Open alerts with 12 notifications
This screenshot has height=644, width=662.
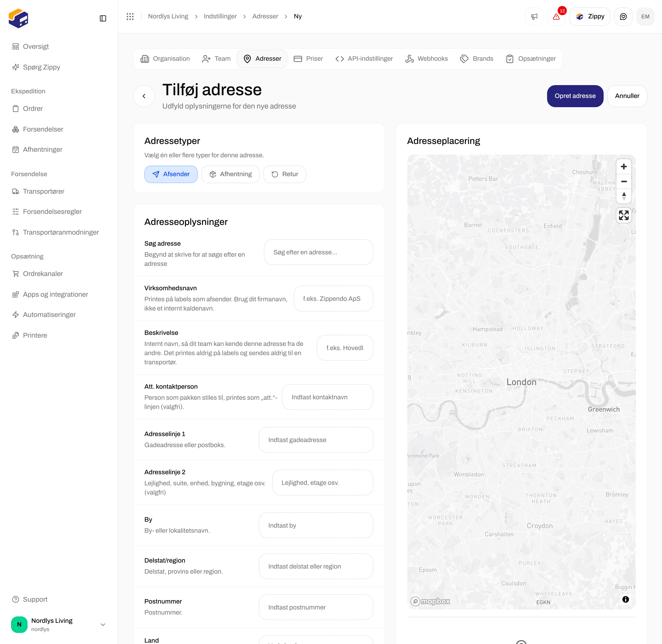556,17
